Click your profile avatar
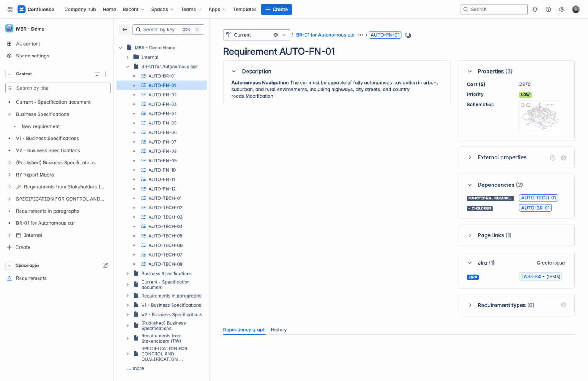Viewport: 588px width, 381px height. coord(576,9)
